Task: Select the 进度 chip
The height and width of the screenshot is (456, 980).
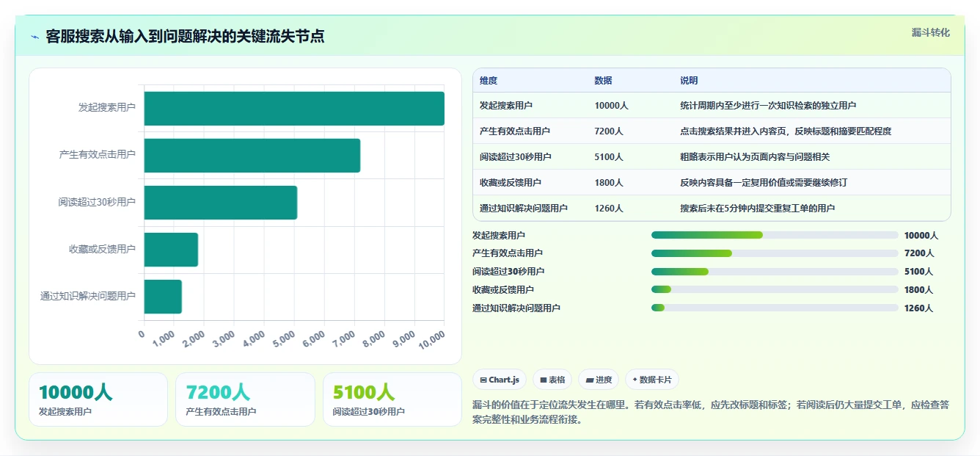Action: coord(598,380)
